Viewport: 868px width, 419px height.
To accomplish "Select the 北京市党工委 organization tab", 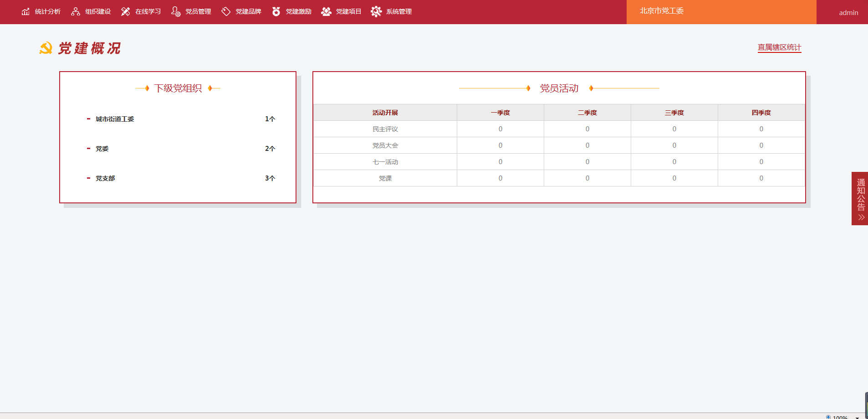I will [x=721, y=12].
